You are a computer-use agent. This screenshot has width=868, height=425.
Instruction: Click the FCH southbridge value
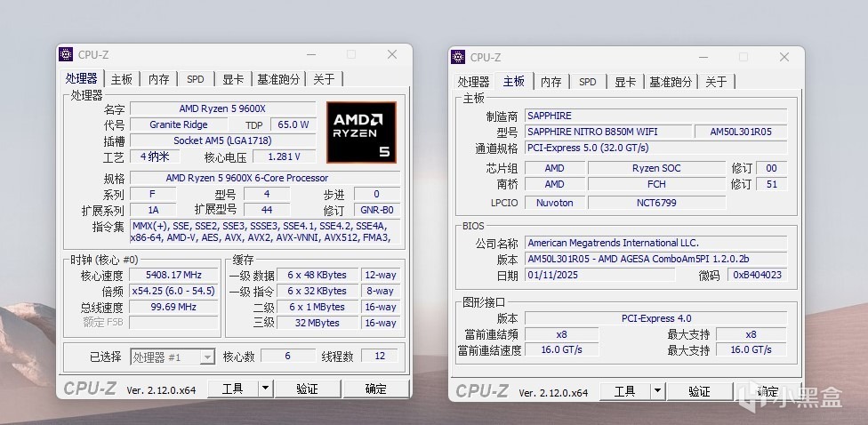click(x=656, y=184)
